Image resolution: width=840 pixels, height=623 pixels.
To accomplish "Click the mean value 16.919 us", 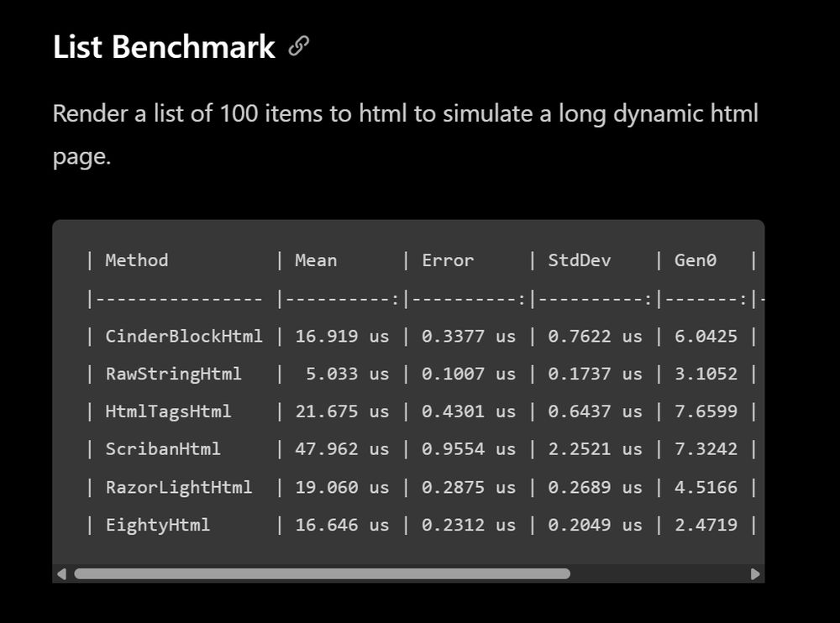I will tap(342, 336).
